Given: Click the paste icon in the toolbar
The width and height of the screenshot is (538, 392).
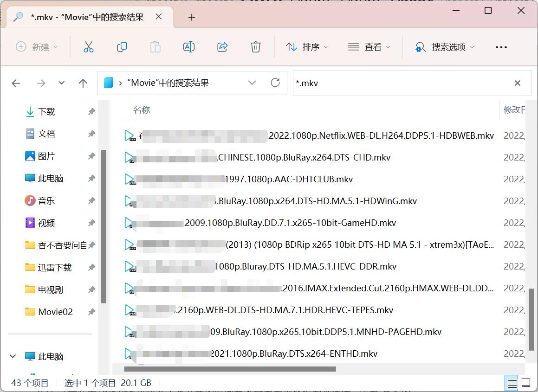Looking at the screenshot, I should 156,46.
